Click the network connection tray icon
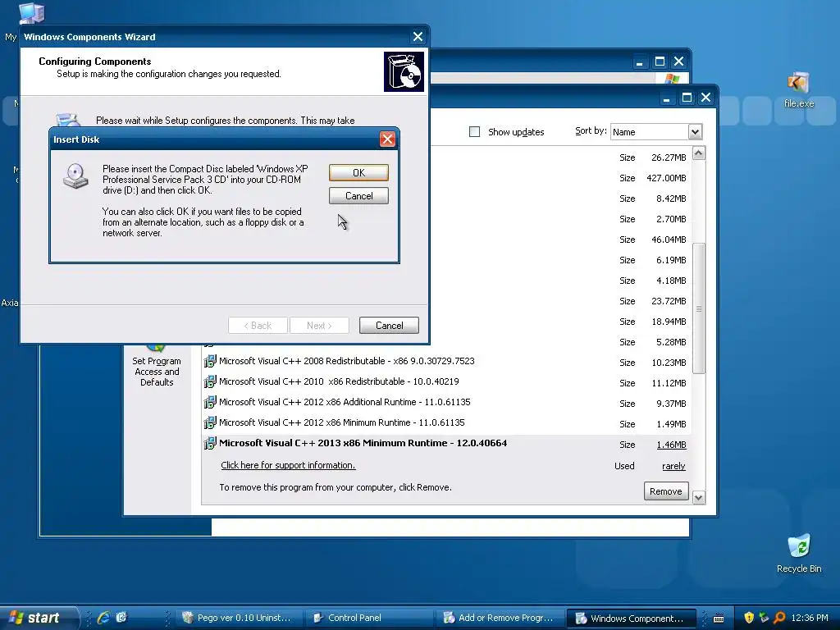This screenshot has height=630, width=840. [764, 617]
